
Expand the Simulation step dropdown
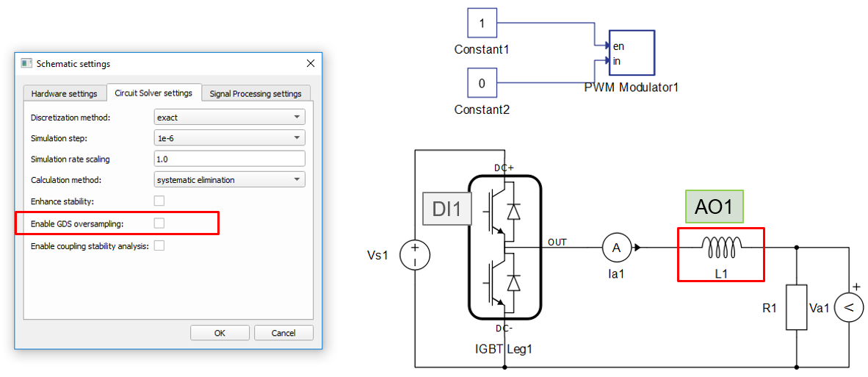click(229, 138)
